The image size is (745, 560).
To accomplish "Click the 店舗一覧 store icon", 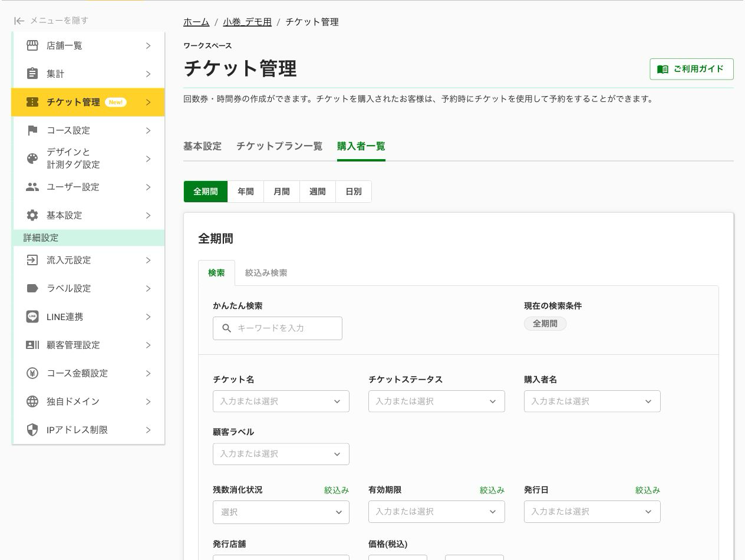I will click(x=32, y=45).
